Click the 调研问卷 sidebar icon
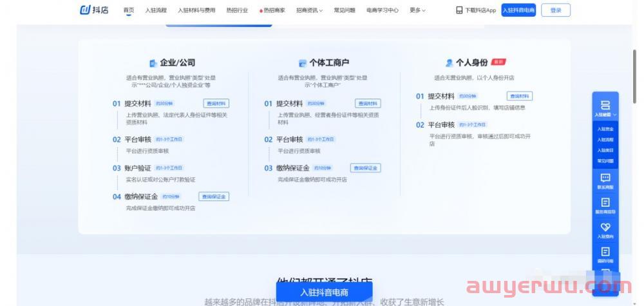This screenshot has height=306, width=644. (x=605, y=251)
